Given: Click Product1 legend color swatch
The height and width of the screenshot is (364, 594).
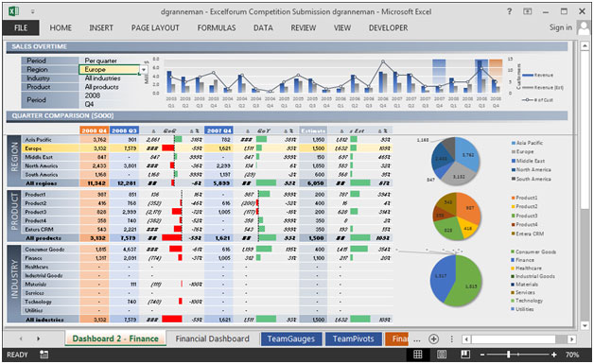Looking at the screenshot, I should tap(514, 198).
